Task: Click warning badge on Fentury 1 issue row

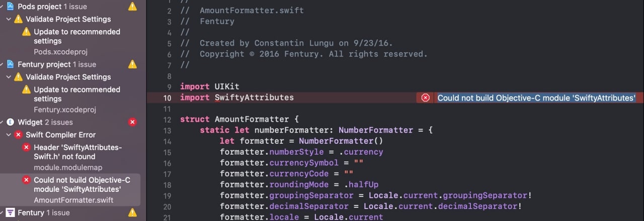Action: (132, 213)
